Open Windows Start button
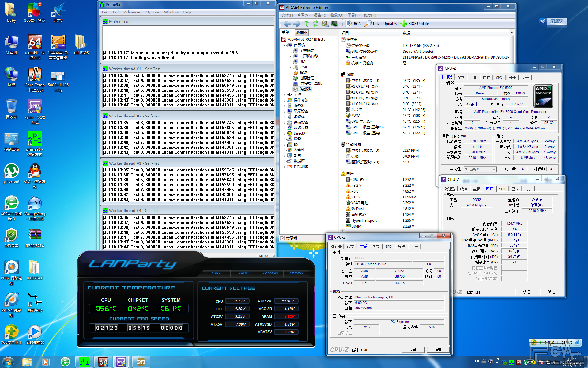 click(8, 362)
